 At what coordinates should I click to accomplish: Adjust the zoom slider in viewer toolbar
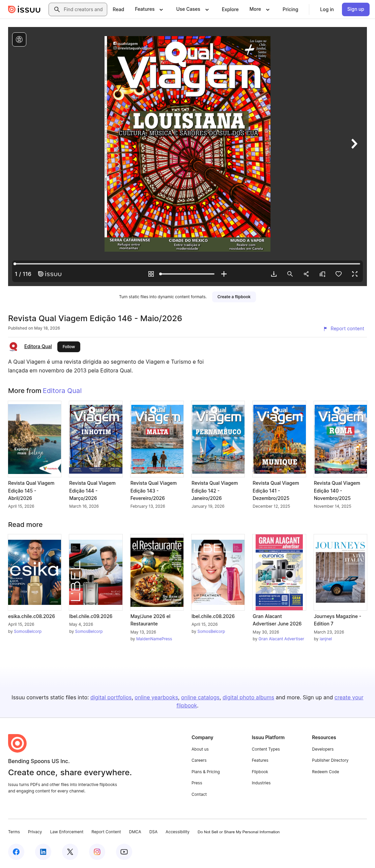point(187,274)
